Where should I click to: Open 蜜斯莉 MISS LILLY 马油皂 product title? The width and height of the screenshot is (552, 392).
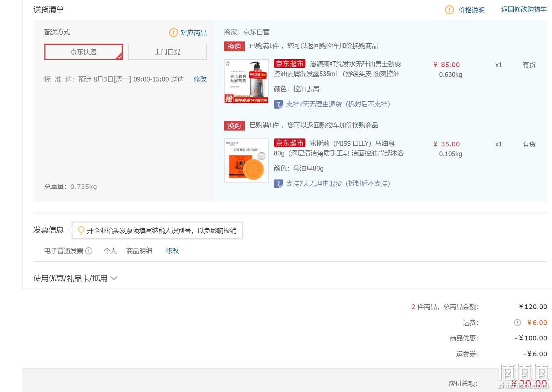339,148
